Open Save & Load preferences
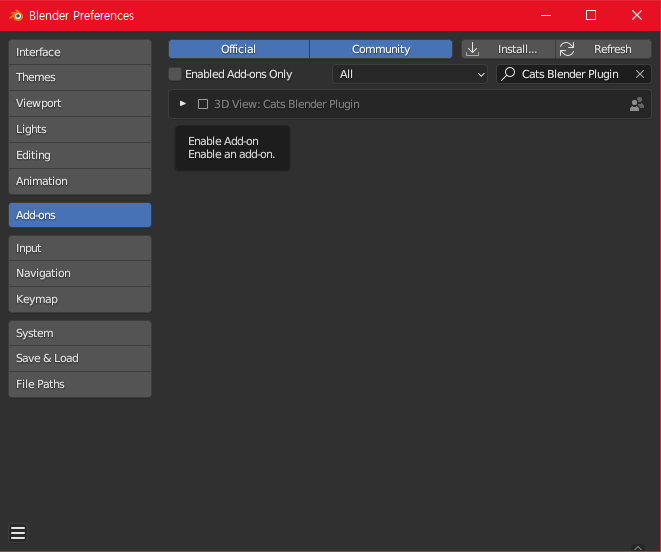The height and width of the screenshot is (552, 661). point(80,358)
